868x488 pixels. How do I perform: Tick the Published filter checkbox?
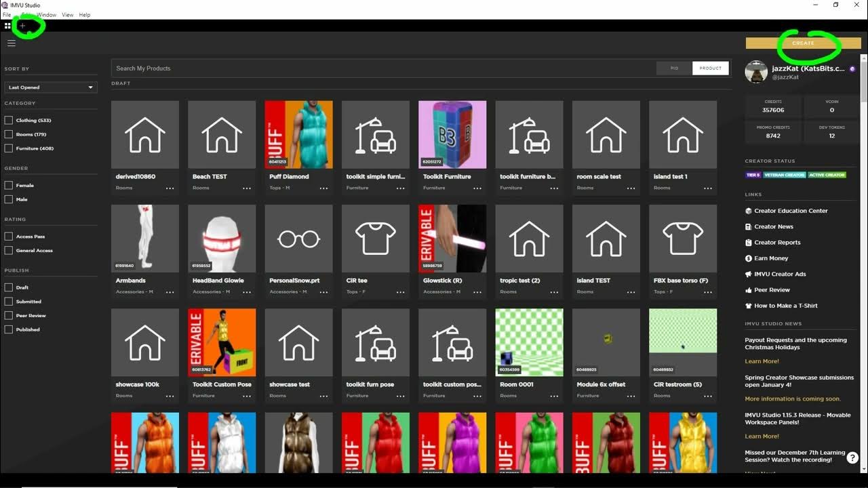click(x=9, y=329)
